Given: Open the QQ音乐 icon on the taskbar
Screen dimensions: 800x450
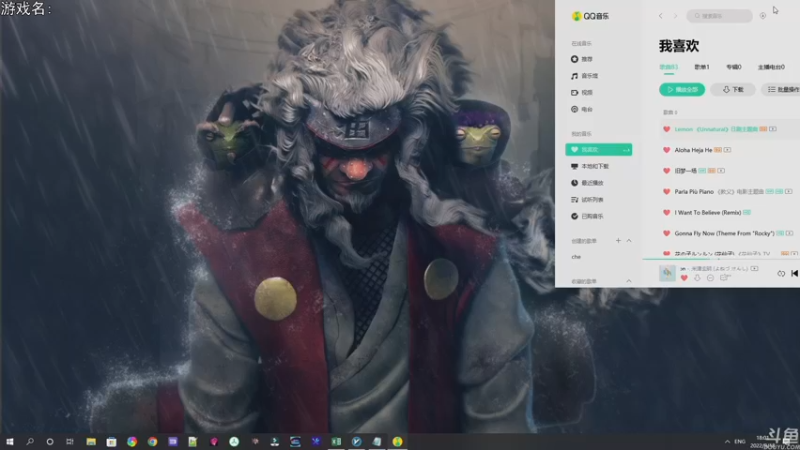Looking at the screenshot, I should (x=397, y=441).
